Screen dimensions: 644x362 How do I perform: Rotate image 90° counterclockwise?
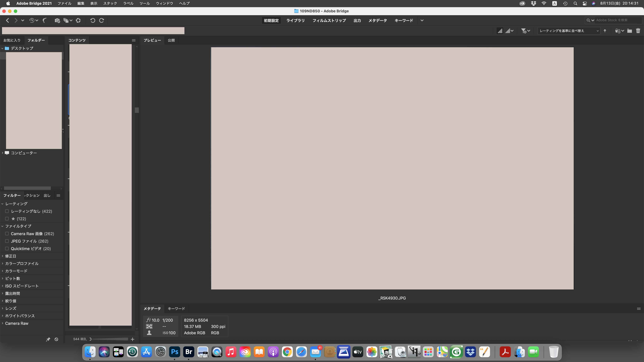coord(92,21)
